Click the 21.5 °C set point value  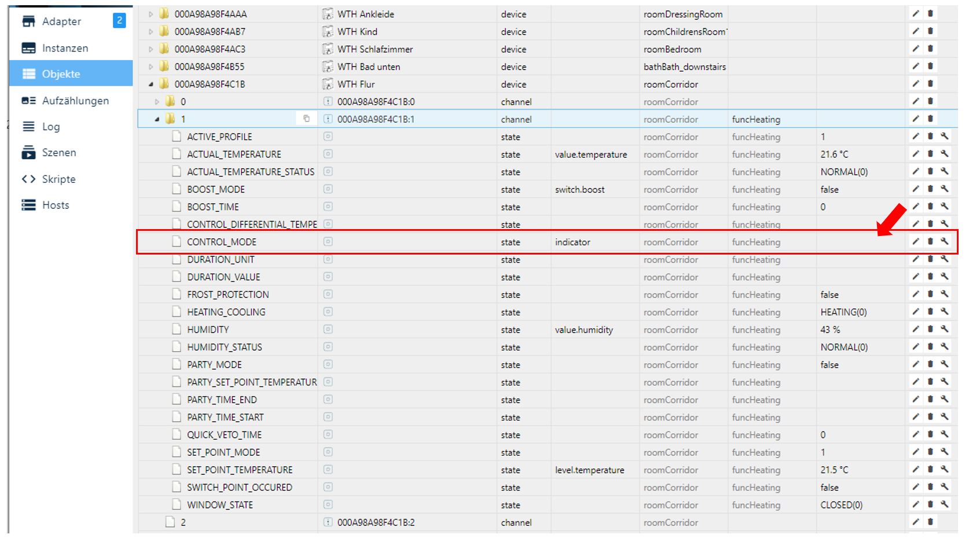(x=834, y=470)
